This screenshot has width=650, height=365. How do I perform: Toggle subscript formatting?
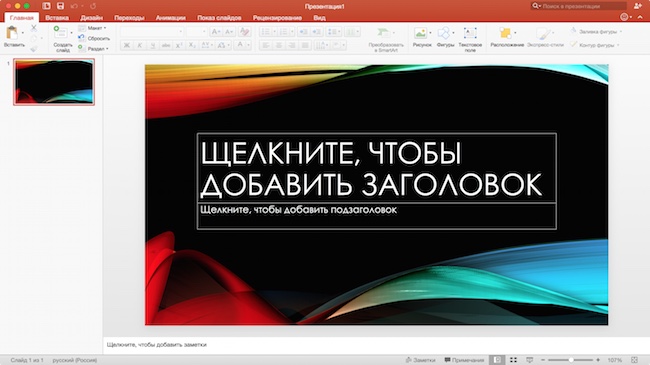point(192,45)
